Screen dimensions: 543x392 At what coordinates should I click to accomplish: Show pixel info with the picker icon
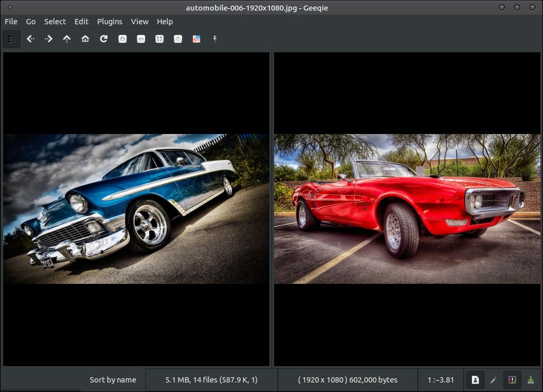click(493, 380)
